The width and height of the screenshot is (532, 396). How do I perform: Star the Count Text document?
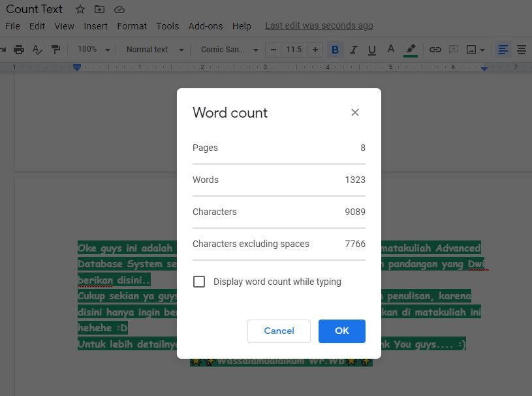(x=80, y=9)
